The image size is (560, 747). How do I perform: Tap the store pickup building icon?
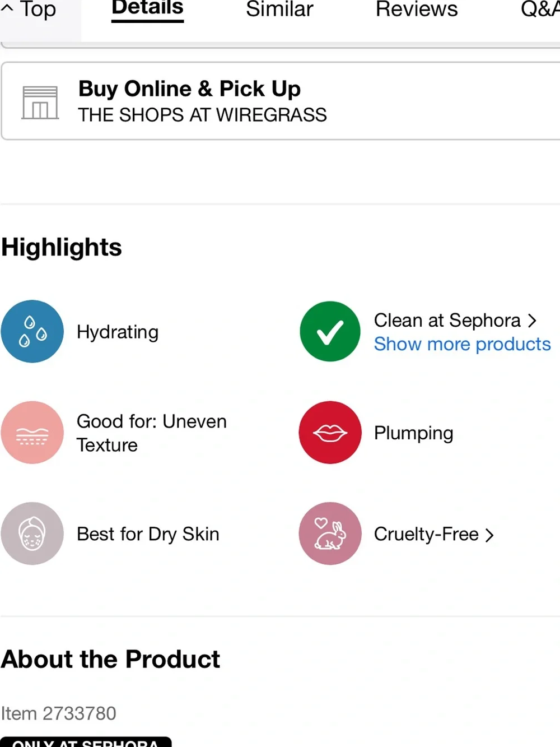(40, 103)
